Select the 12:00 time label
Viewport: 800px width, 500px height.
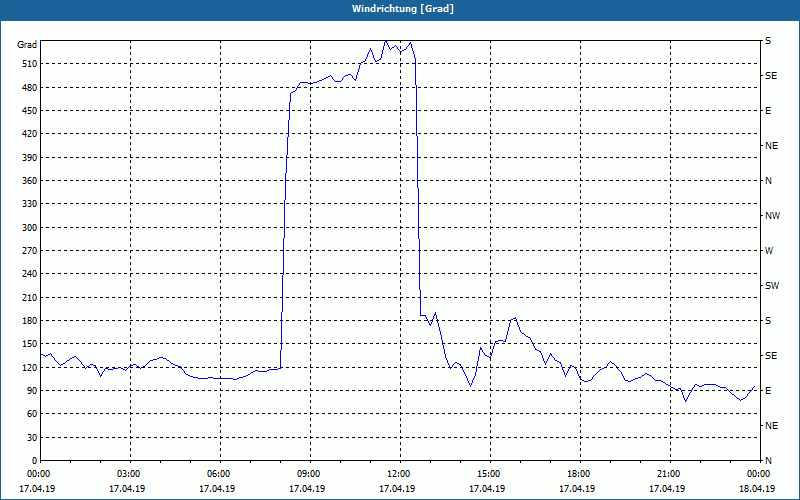point(398,474)
